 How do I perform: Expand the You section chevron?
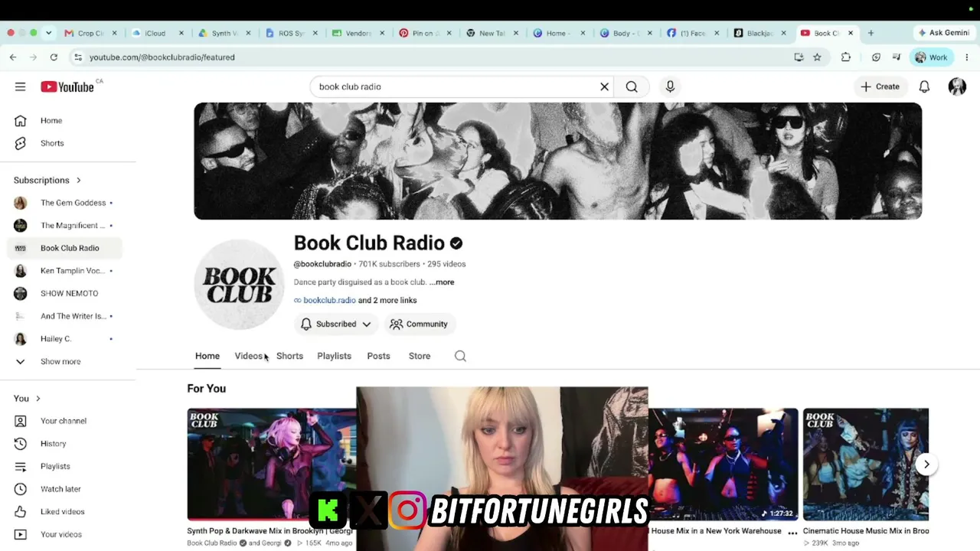[38, 398]
